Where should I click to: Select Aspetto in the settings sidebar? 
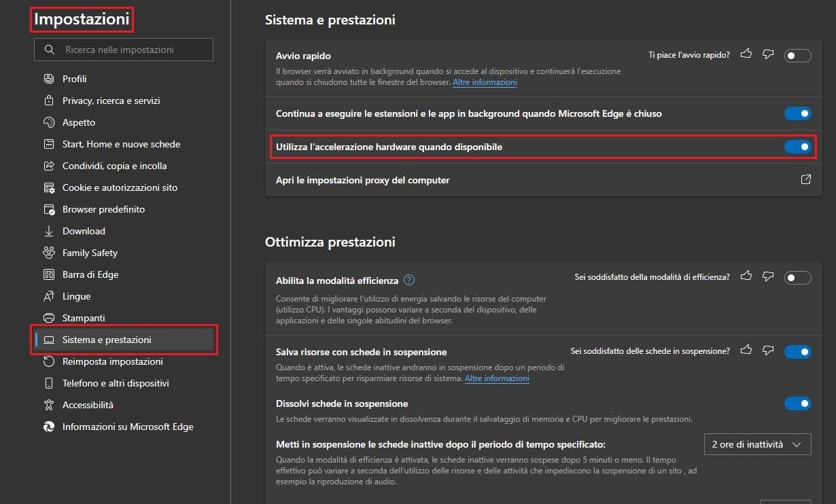(x=79, y=122)
